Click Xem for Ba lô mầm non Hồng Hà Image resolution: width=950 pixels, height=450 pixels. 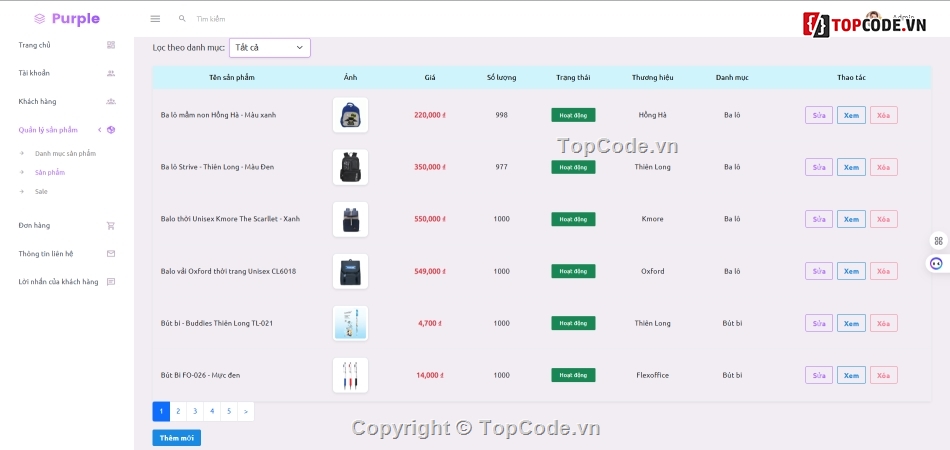pos(851,115)
